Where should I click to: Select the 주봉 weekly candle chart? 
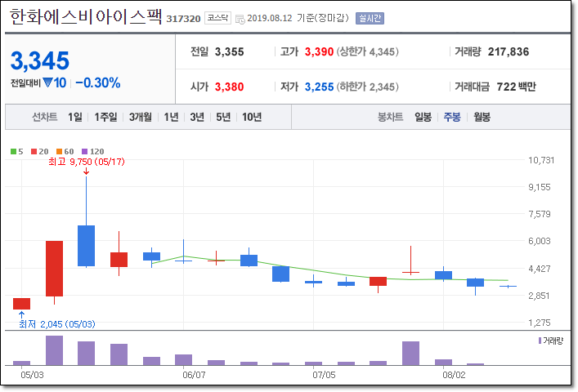pos(452,117)
